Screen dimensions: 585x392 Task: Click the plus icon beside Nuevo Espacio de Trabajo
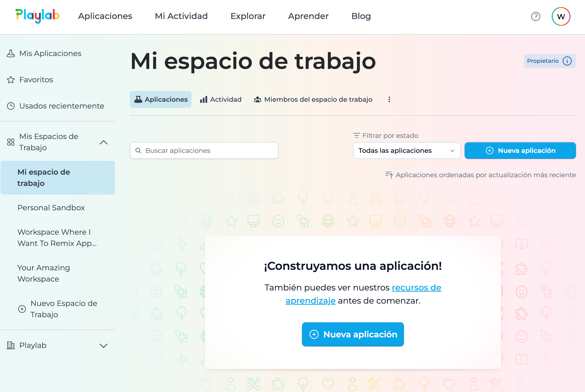(22, 309)
